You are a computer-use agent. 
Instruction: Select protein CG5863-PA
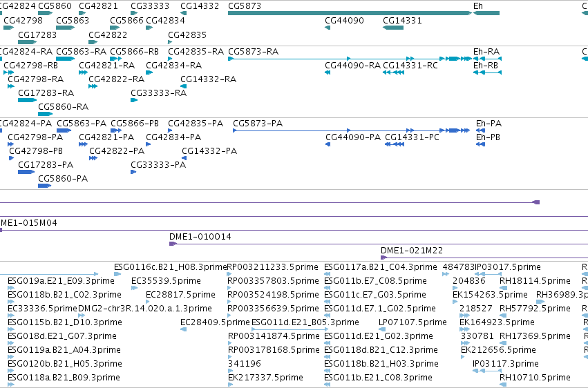click(82, 123)
